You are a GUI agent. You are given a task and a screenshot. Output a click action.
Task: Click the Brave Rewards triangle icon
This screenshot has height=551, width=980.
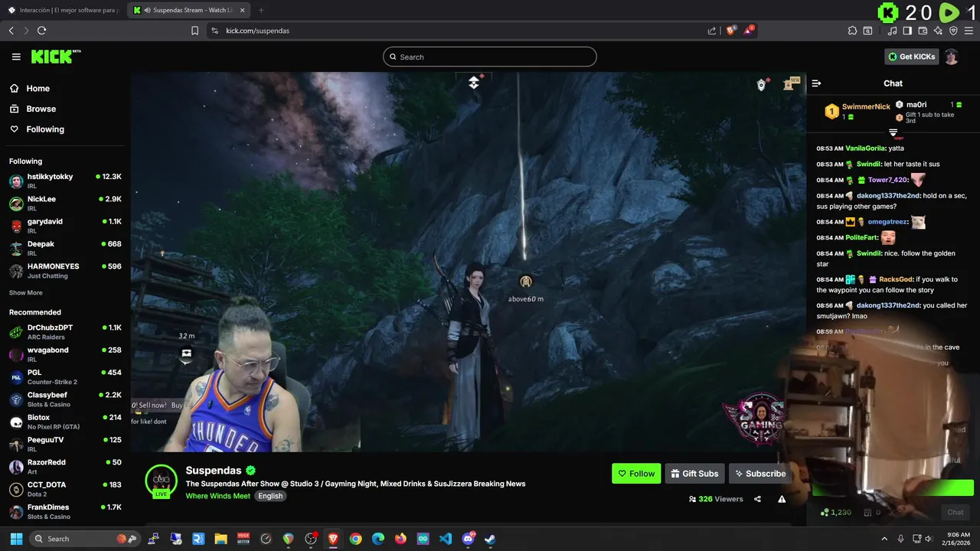click(x=749, y=31)
